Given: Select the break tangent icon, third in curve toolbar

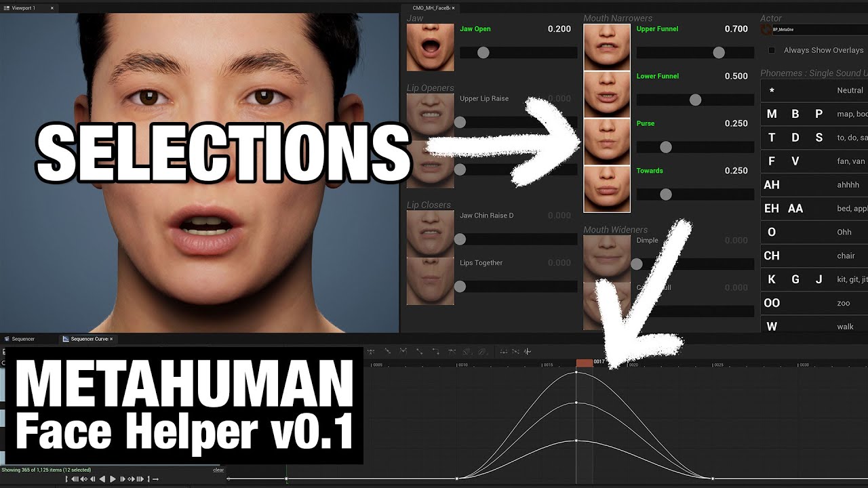Looking at the screenshot, I should (x=403, y=352).
